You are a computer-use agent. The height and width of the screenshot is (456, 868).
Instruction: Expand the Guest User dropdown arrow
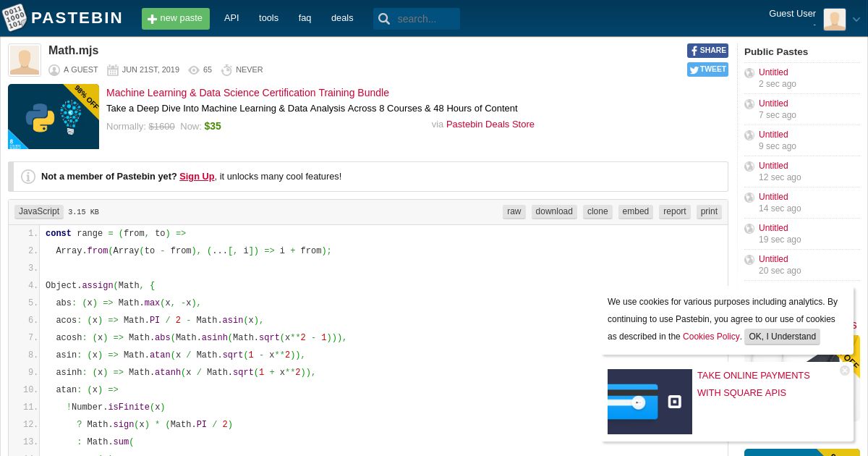click(x=856, y=20)
